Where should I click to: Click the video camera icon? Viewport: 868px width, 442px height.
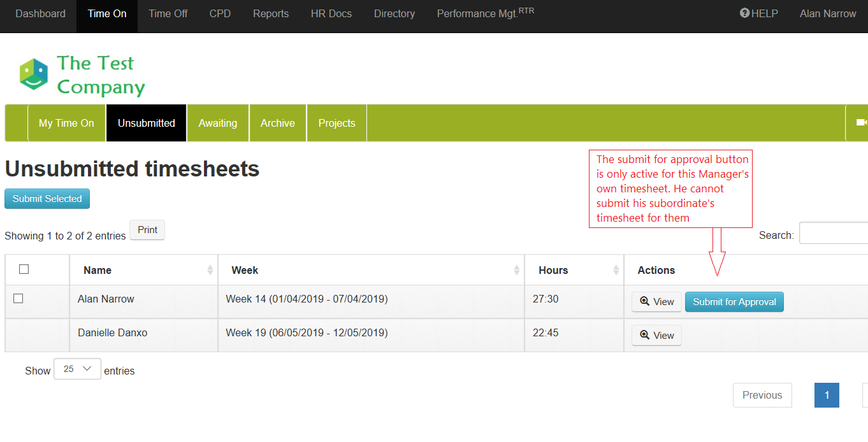click(x=861, y=122)
